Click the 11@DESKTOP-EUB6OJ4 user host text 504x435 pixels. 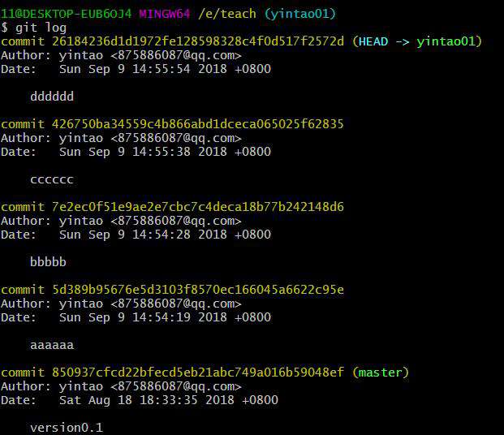pyautogui.click(x=67, y=14)
